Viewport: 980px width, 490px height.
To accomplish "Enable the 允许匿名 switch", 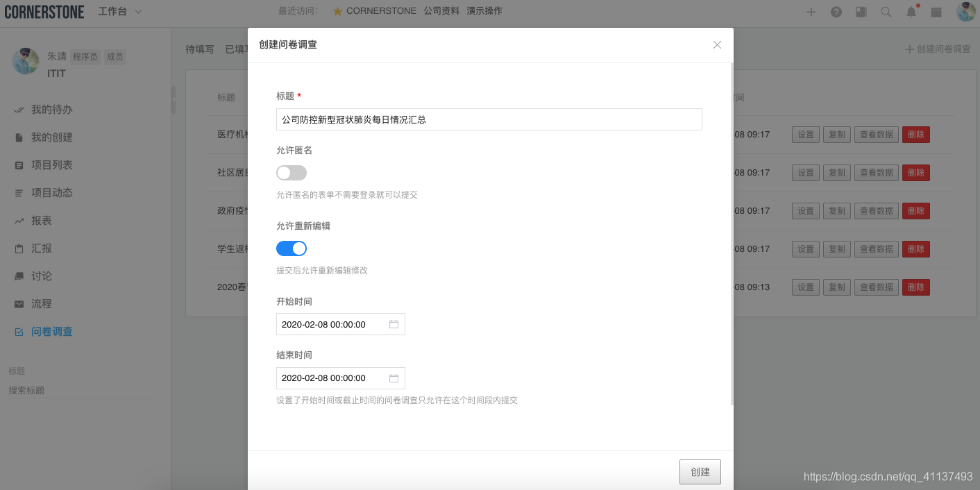I will click(292, 173).
